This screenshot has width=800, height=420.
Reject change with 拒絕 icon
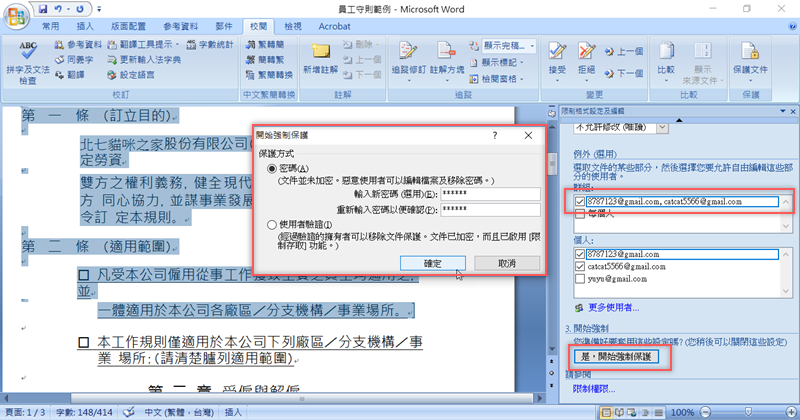click(x=586, y=51)
